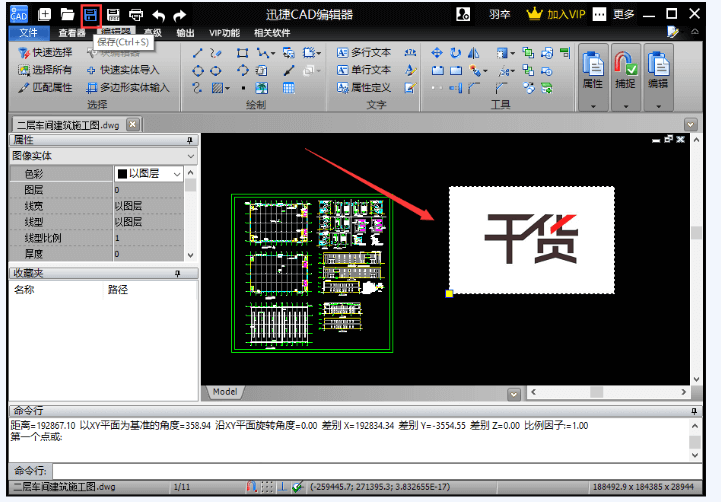Viewport: 721px width, 502px height.
Task: Click the Rotate tool icon
Action: pyautogui.click(x=455, y=53)
